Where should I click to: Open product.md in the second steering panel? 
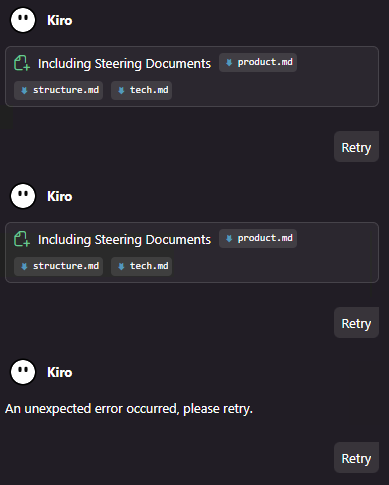[x=258, y=238]
